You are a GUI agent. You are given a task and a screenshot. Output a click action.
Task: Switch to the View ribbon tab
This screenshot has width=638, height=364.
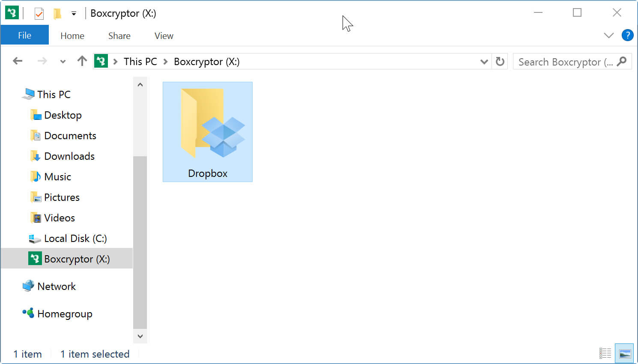point(164,36)
